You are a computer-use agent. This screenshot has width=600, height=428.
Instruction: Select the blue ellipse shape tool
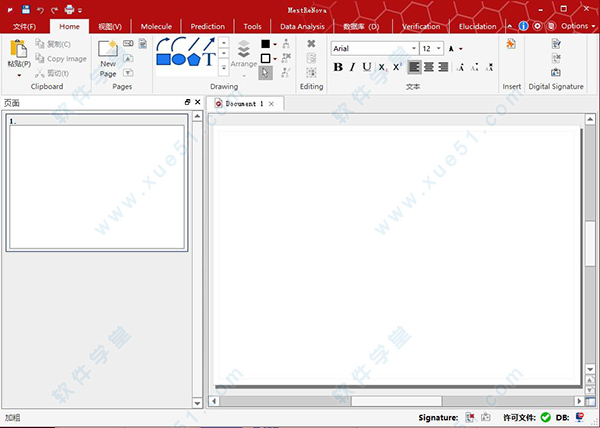pos(178,59)
